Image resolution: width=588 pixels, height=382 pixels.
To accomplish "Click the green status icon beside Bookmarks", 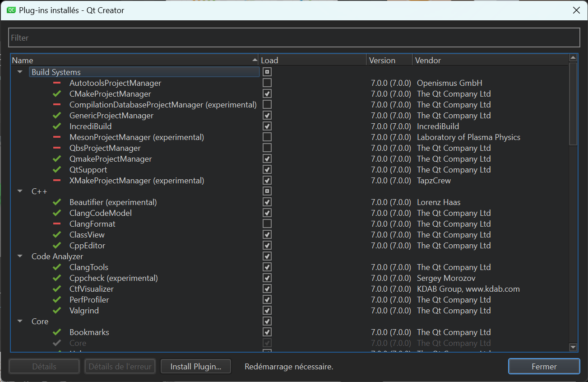I will tap(57, 332).
